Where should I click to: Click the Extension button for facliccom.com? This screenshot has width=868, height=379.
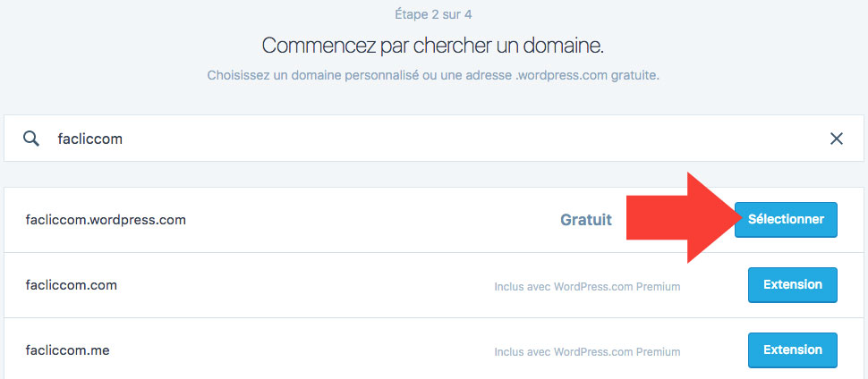tap(792, 285)
